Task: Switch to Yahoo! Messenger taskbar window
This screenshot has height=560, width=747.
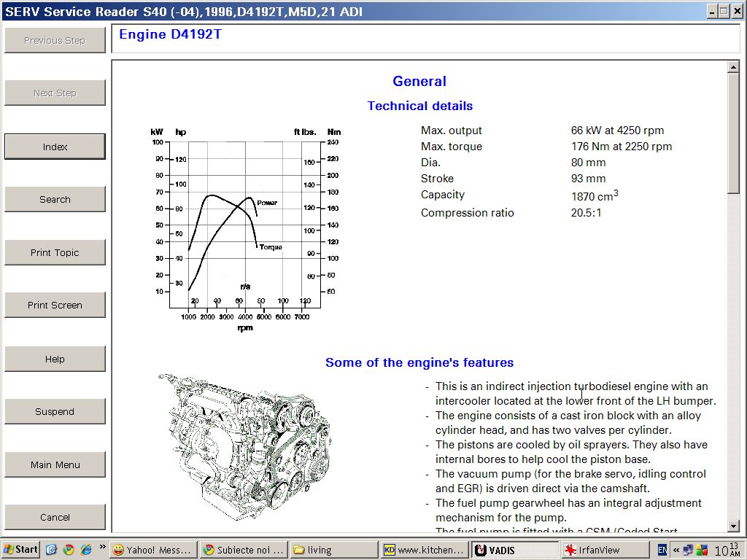Action: [152, 550]
